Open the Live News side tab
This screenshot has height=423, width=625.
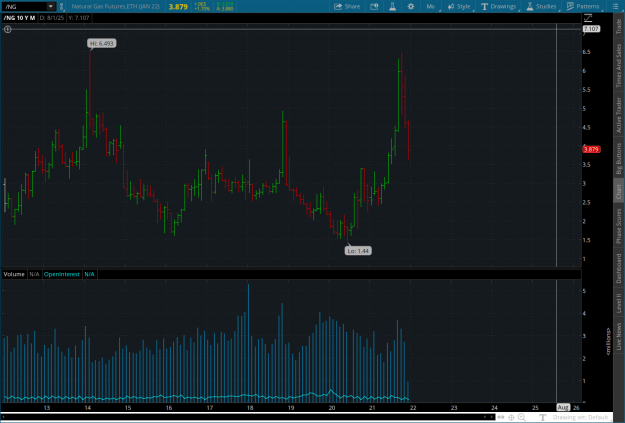click(x=619, y=337)
